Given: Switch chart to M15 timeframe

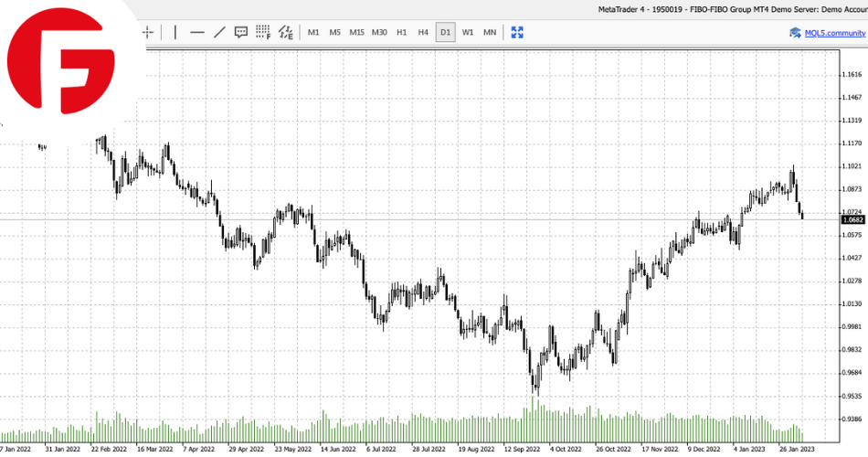Looking at the screenshot, I should [356, 32].
